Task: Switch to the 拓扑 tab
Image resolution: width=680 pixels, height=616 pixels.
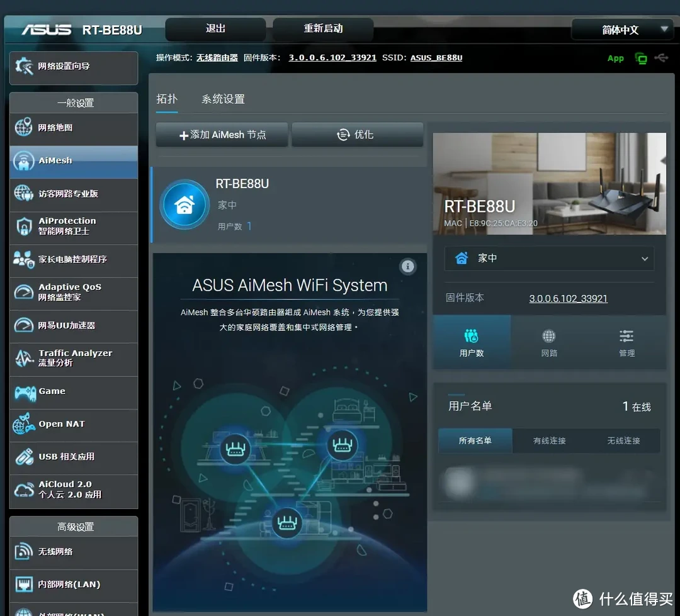Action: point(167,99)
